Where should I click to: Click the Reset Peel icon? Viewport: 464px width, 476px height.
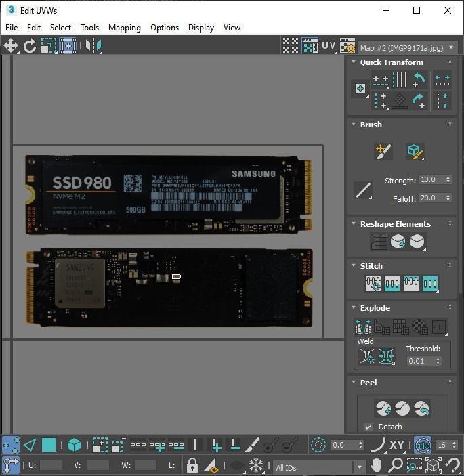coord(421,408)
